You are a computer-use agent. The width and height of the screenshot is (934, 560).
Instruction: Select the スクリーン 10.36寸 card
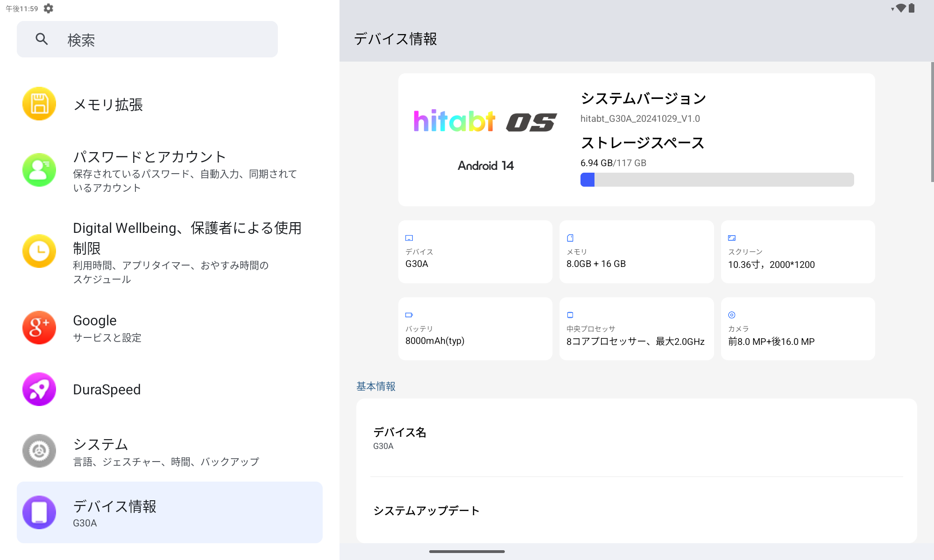798,252
